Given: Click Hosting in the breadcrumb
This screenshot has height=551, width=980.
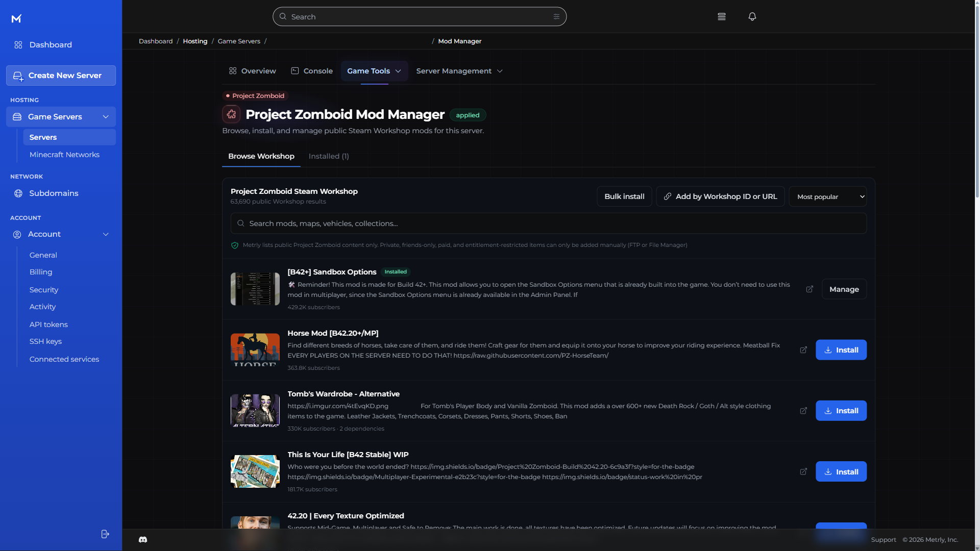Looking at the screenshot, I should (195, 41).
